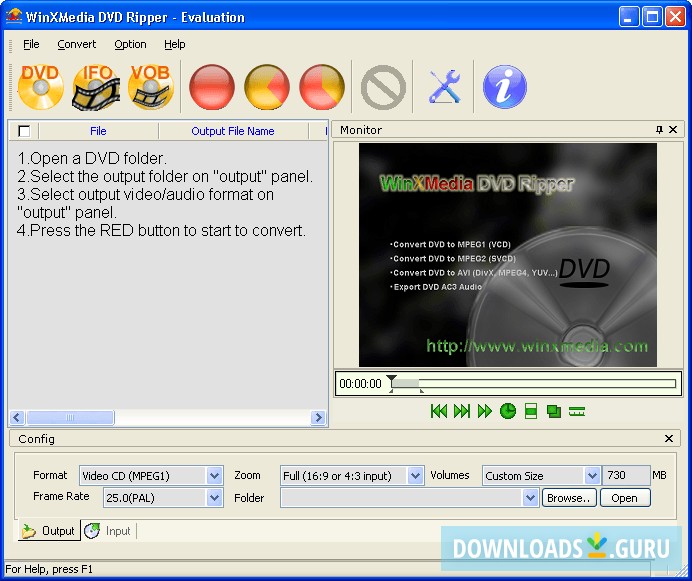Switch to the Input tab
The width and height of the screenshot is (692, 581).
coord(109,531)
